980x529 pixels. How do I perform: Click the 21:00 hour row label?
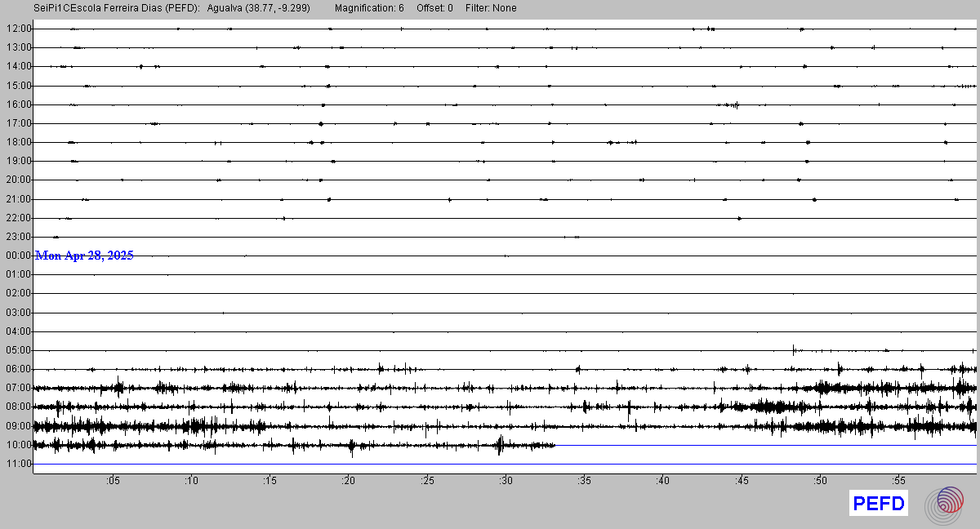click(18, 199)
